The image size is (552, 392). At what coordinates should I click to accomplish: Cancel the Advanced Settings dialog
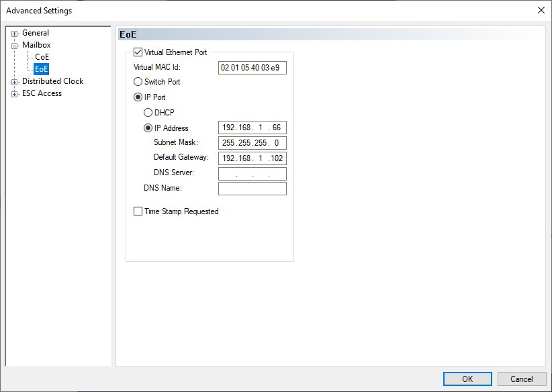(x=521, y=379)
